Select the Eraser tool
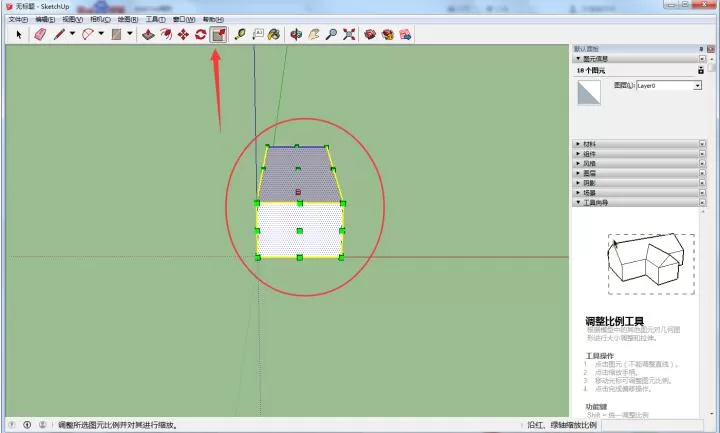Screen dimensions: 720x433 (x=40, y=34)
